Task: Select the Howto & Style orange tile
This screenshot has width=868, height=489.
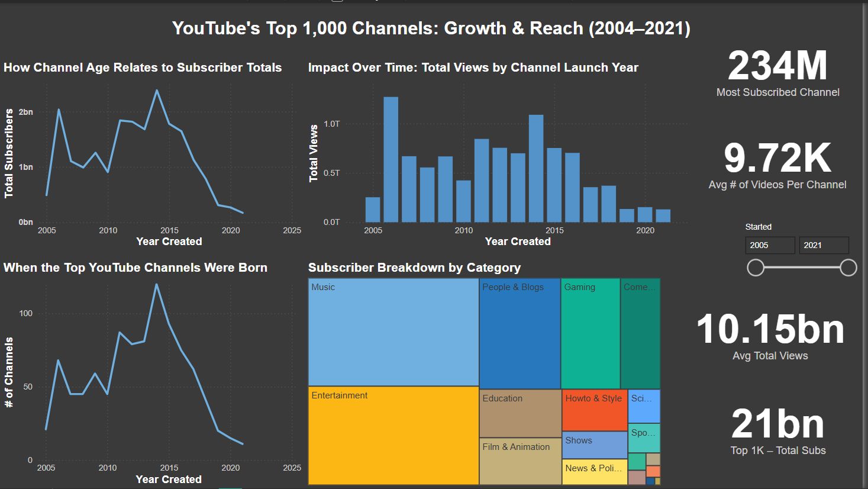Action: pyautogui.click(x=593, y=408)
